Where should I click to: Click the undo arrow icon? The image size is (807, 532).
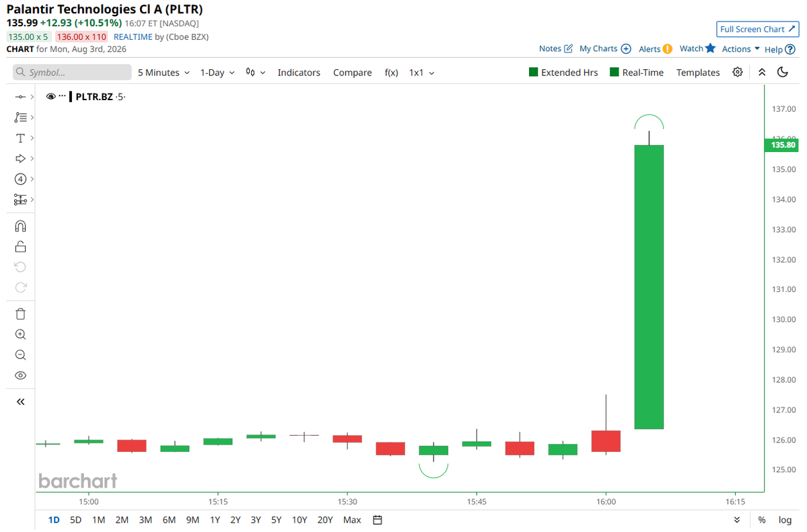point(20,267)
